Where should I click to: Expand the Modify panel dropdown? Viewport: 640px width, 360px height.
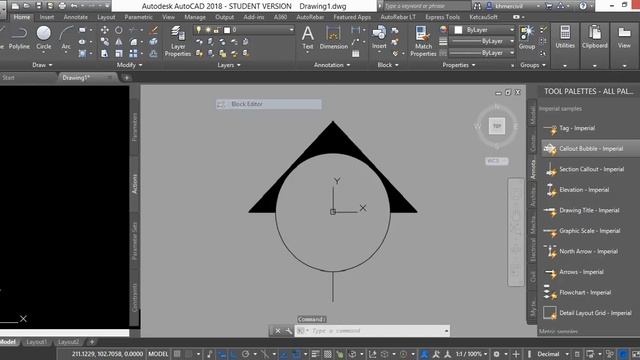[129, 65]
